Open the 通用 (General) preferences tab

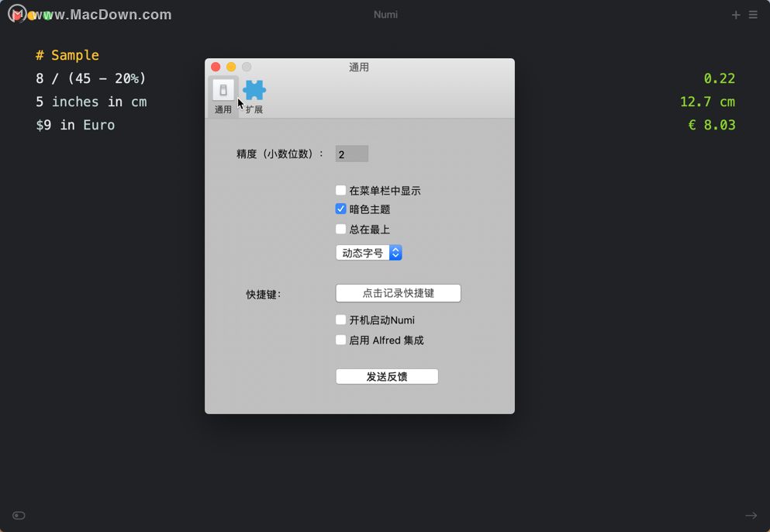[x=223, y=96]
